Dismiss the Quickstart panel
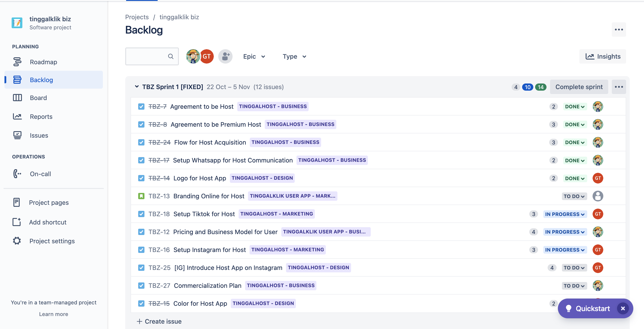The height and width of the screenshot is (329, 644). [x=623, y=308]
